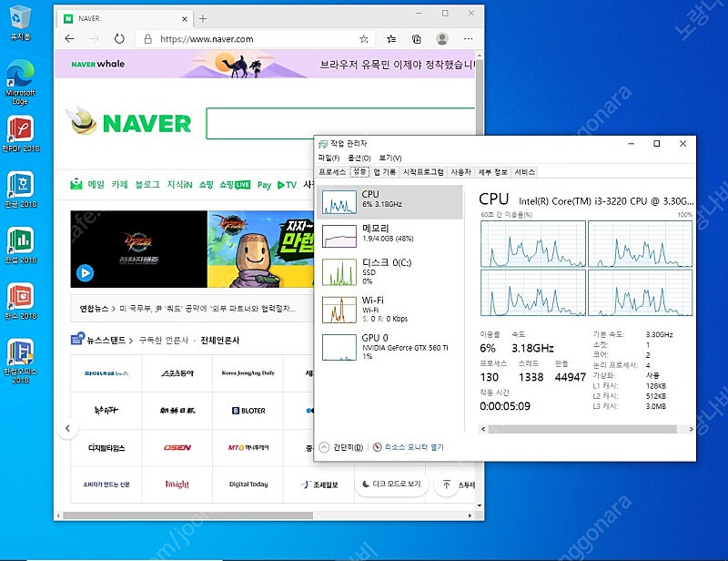Close the NAVER browser tab
This screenshot has height=561, width=728.
(185, 19)
